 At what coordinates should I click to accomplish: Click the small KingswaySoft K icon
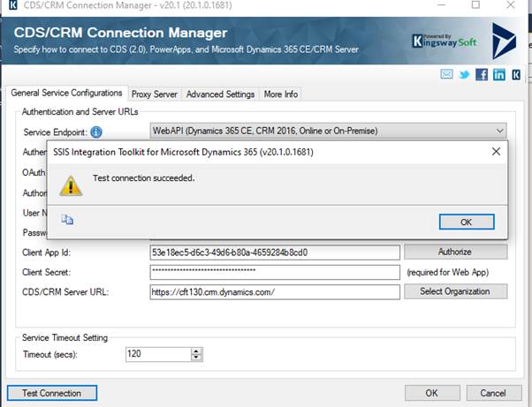pyautogui.click(x=516, y=74)
